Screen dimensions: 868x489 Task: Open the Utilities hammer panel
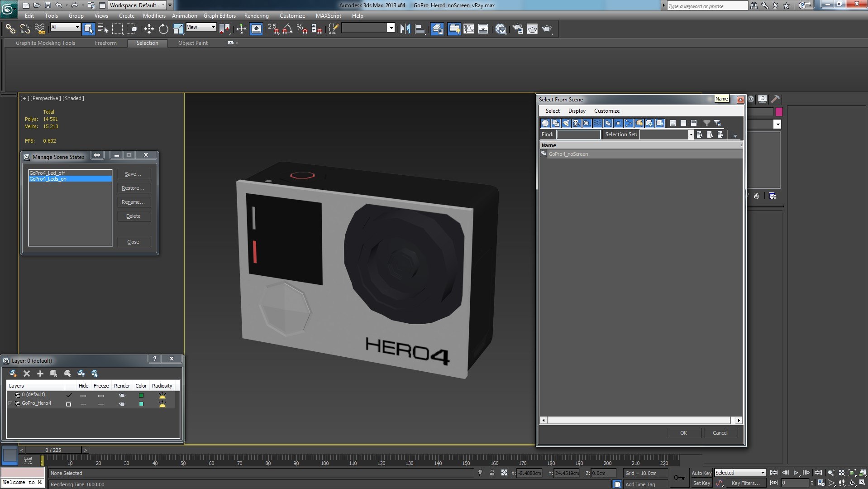coord(775,99)
